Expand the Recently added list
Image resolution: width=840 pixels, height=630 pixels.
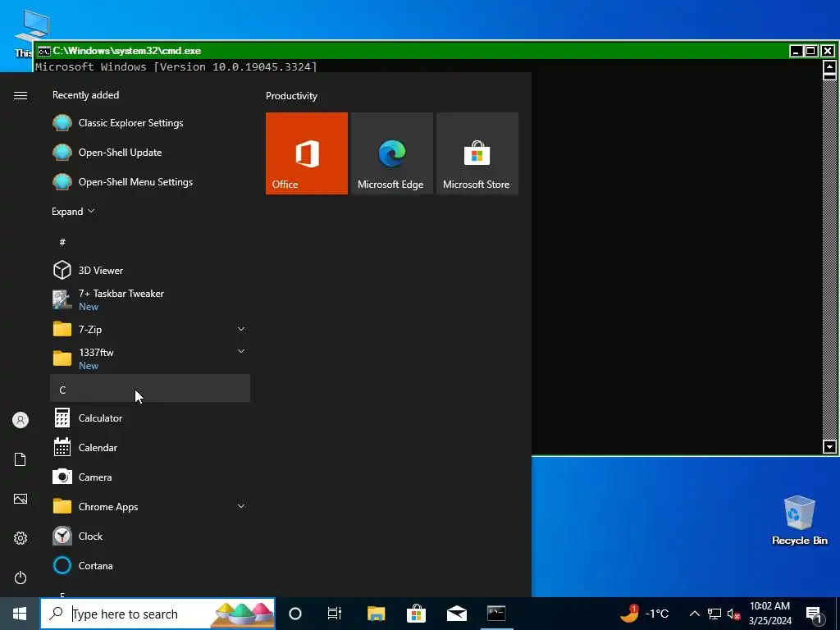click(73, 211)
